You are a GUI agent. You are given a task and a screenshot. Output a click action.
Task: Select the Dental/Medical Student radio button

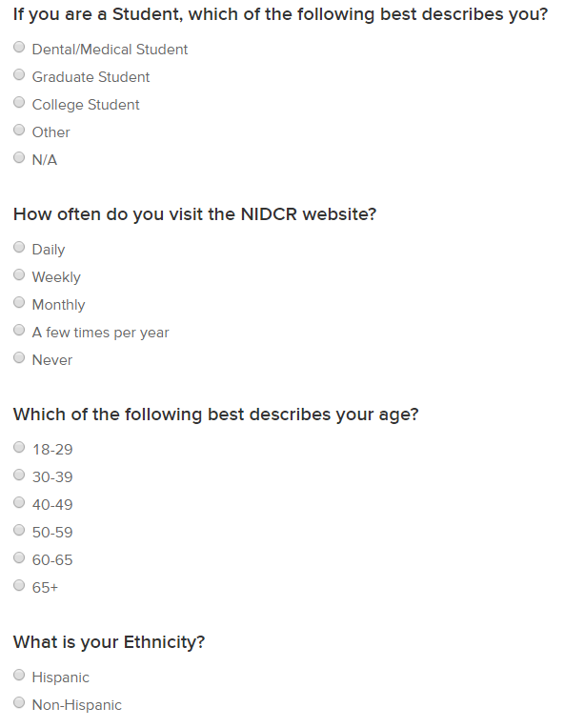(x=19, y=48)
